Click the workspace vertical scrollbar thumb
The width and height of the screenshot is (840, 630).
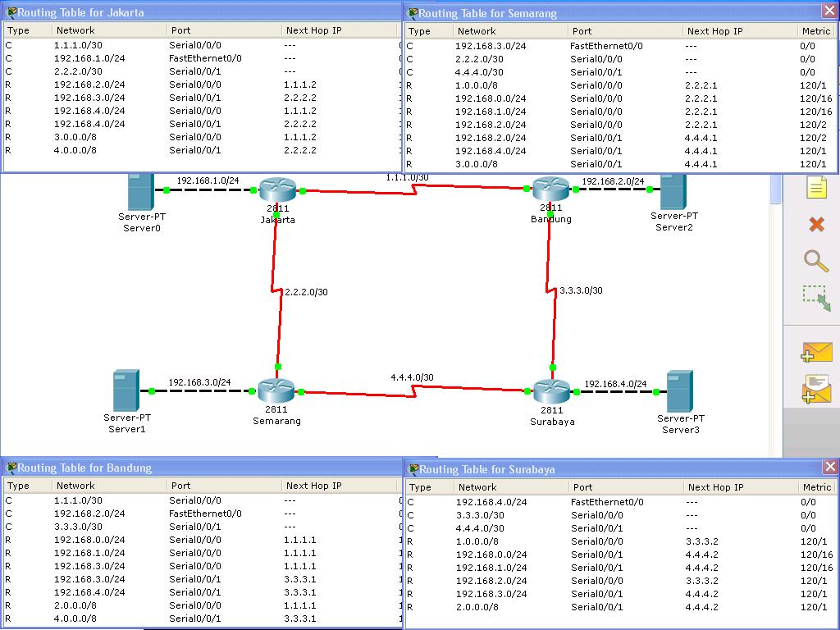pyautogui.click(x=776, y=189)
